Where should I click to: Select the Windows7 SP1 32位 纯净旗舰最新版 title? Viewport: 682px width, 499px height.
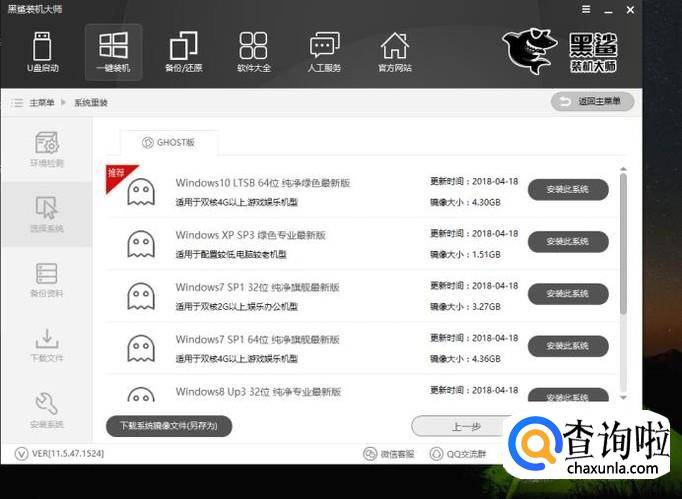pos(257,287)
